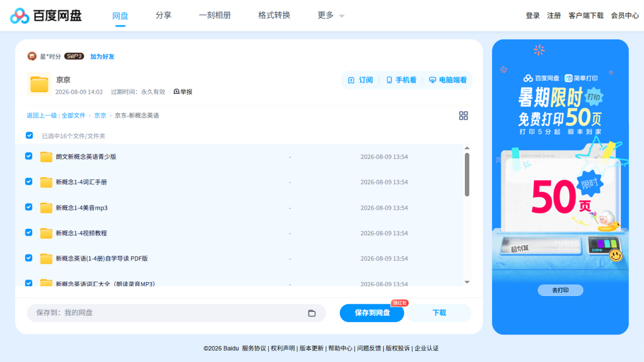Click the 客户端下载 link
The width and height of the screenshot is (644, 362).
pos(586,16)
